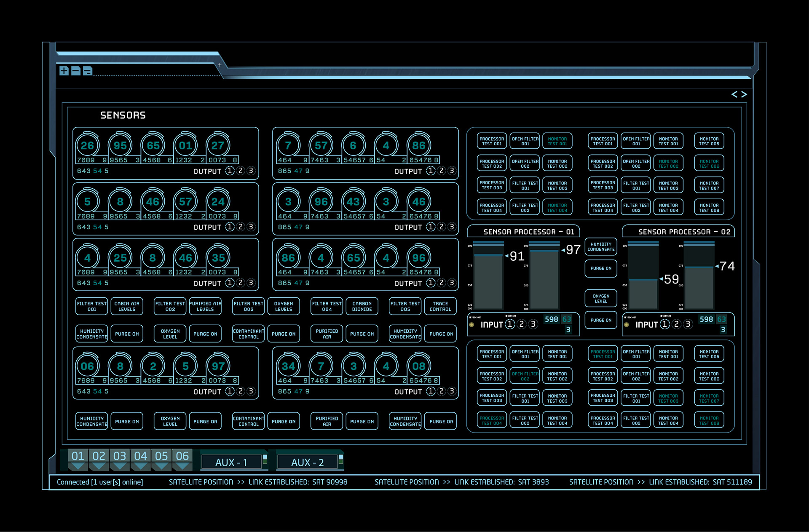
Task: Click the Sensor Processor 01 level bar at 91
Action: point(488,281)
